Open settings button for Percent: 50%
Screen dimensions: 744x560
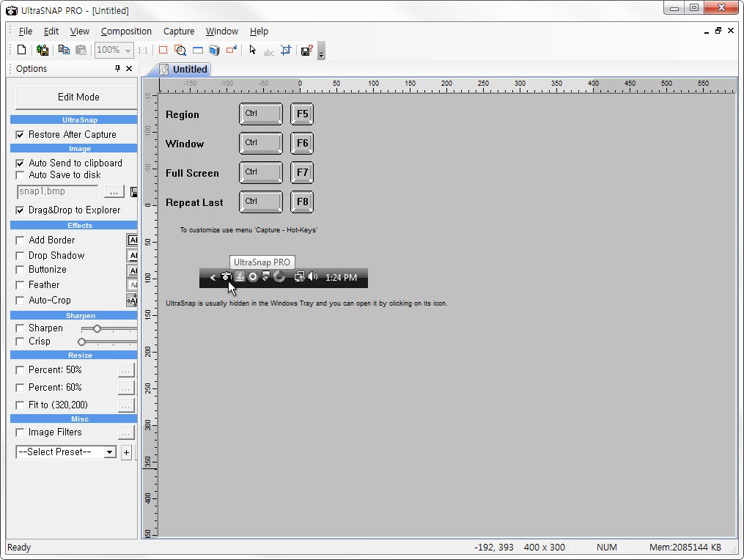point(126,370)
